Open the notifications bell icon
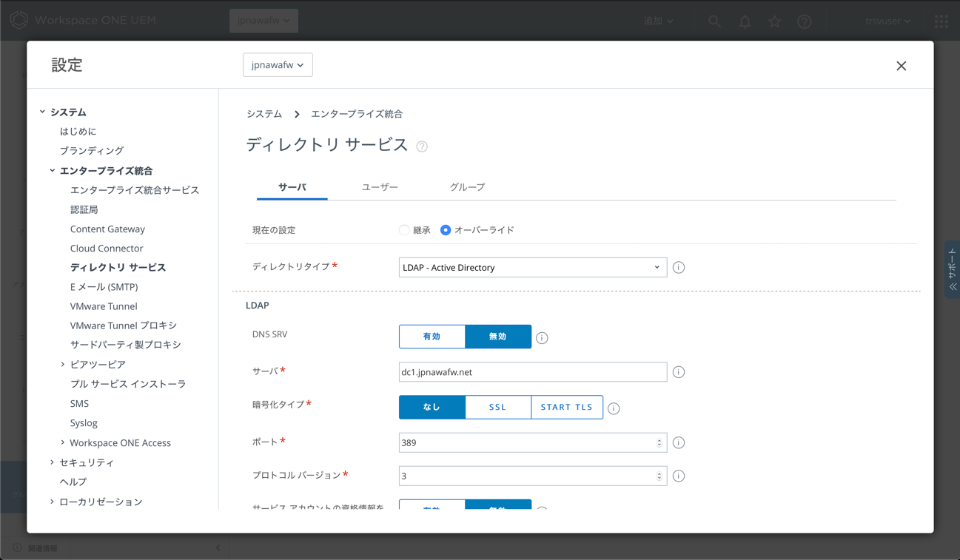Viewport: 960px width, 560px height. coord(745,21)
